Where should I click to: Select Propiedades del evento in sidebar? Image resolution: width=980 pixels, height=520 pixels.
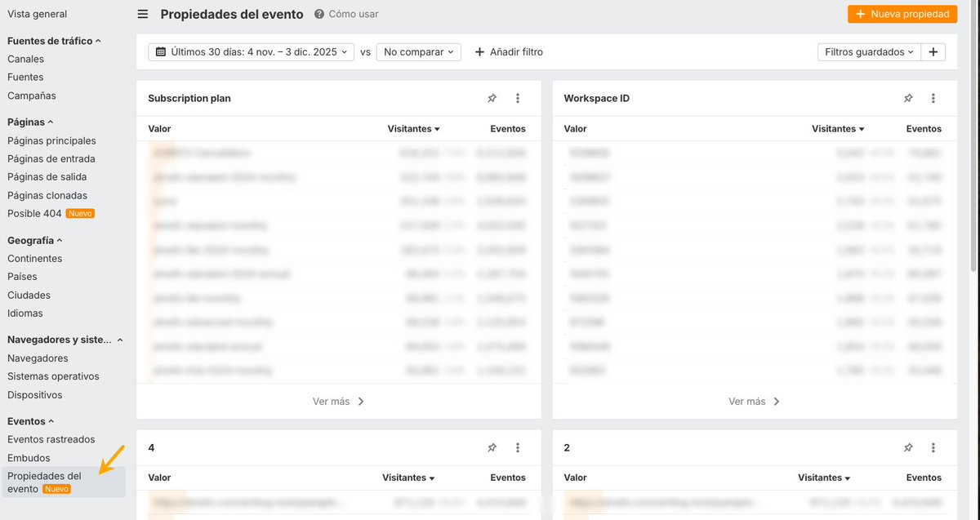pyautogui.click(x=63, y=482)
